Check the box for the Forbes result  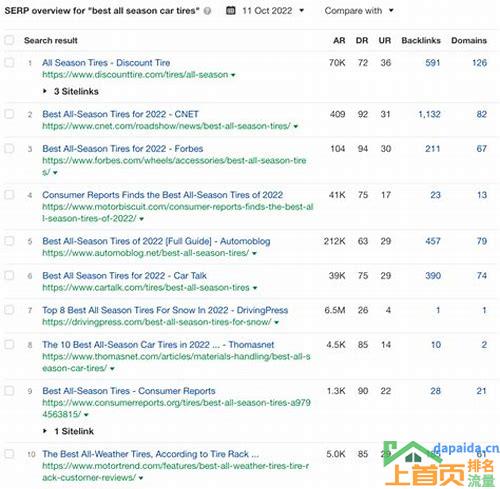point(9,148)
